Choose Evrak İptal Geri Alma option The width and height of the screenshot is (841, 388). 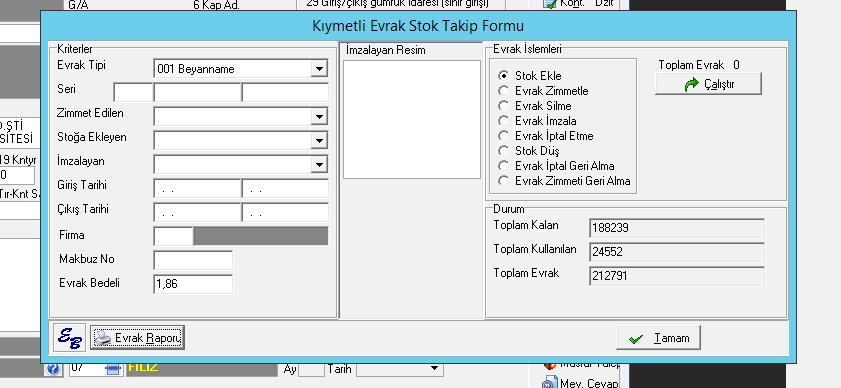click(504, 166)
